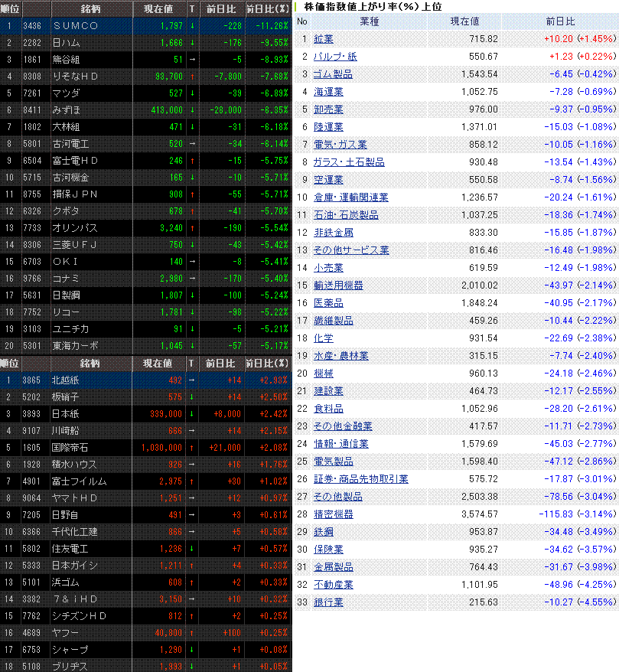
Task: Open the ゴム製品 sector link
Action: click(x=333, y=74)
